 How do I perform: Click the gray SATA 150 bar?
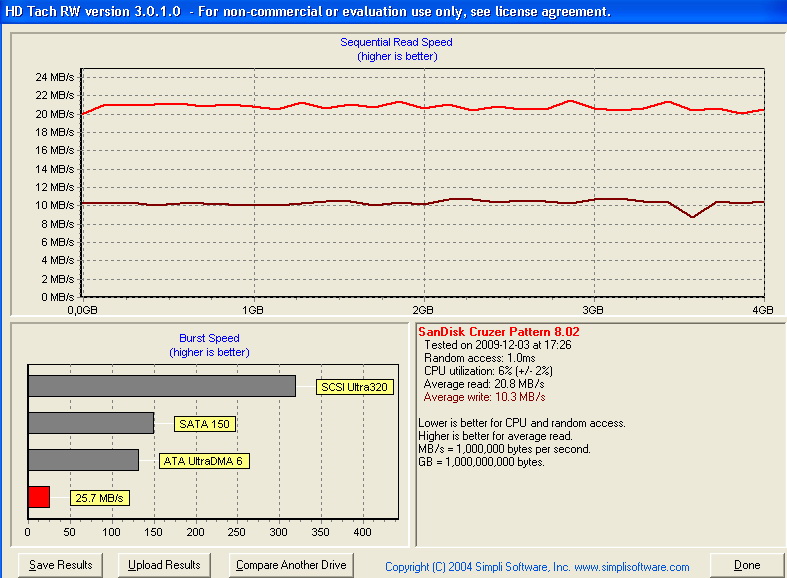point(91,423)
